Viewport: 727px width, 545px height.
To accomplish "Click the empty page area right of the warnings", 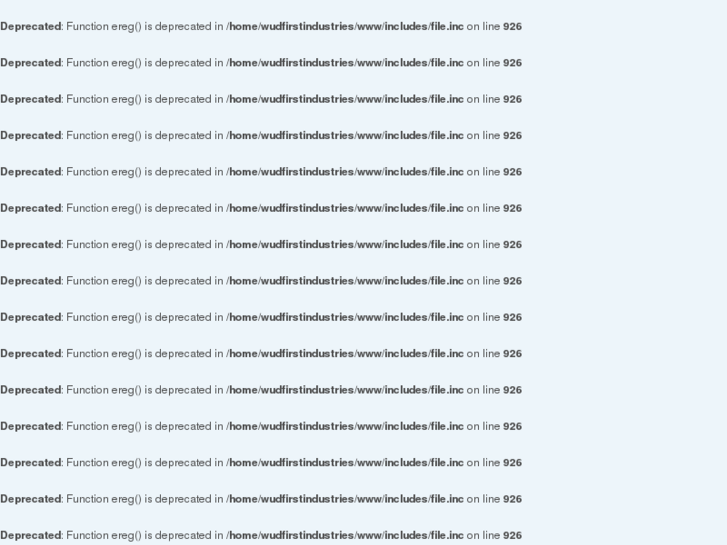I will 626,278.
